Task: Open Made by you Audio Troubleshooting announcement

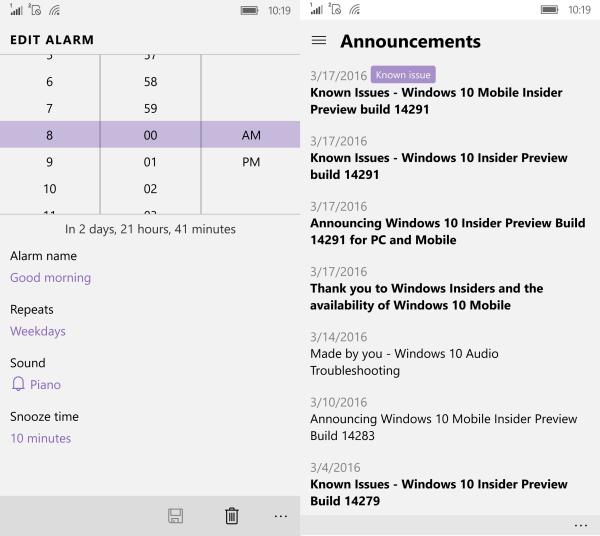Action: pos(404,362)
